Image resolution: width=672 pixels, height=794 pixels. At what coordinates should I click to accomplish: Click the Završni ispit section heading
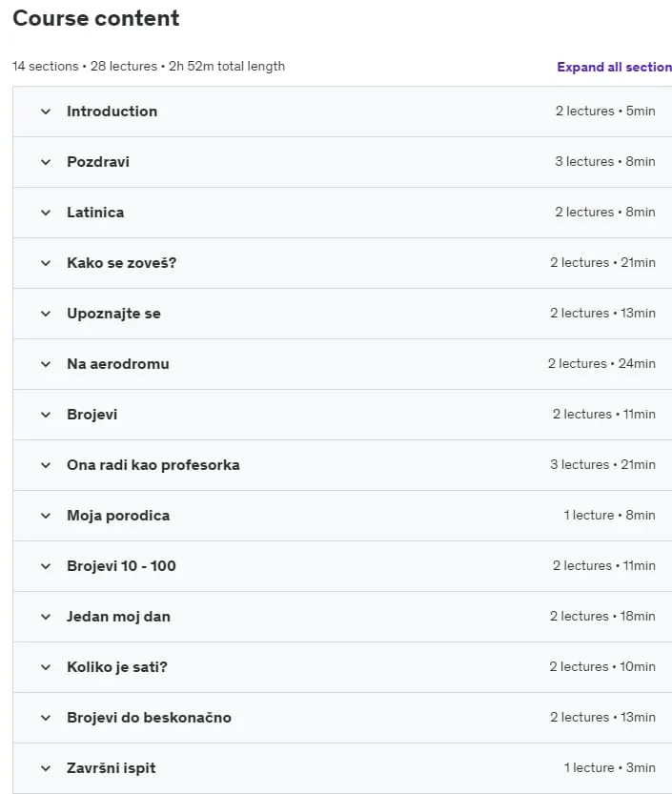[x=111, y=768]
